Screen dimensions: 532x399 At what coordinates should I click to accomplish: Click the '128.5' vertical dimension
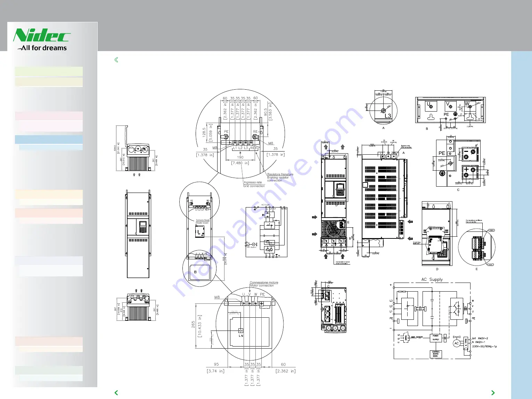coord(204,132)
